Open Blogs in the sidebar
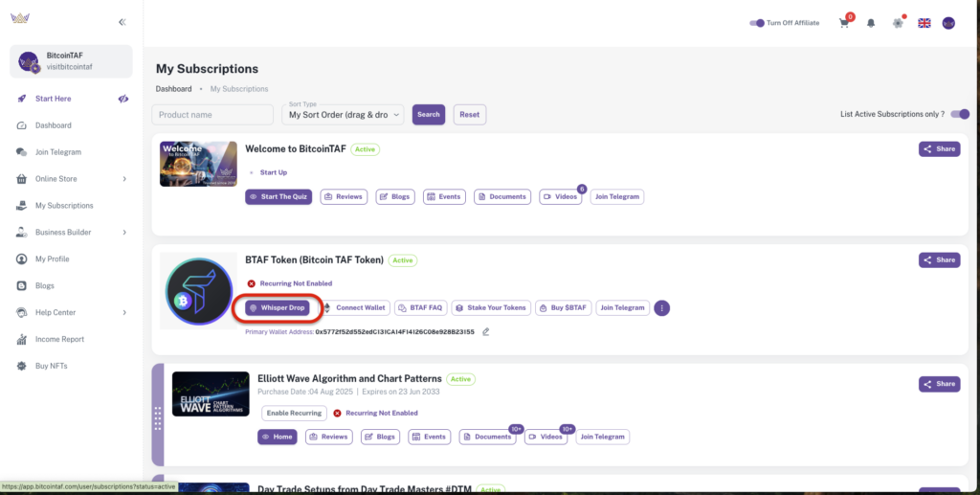 click(x=45, y=286)
